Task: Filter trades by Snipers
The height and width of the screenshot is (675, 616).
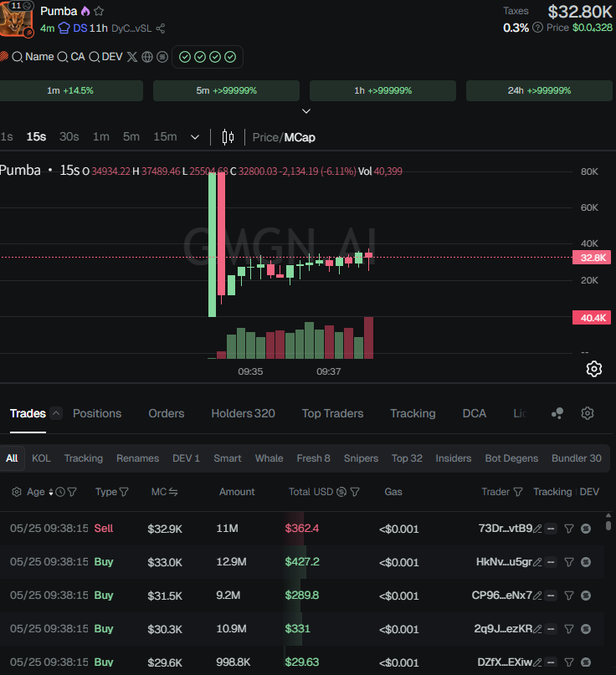Action: 361,458
